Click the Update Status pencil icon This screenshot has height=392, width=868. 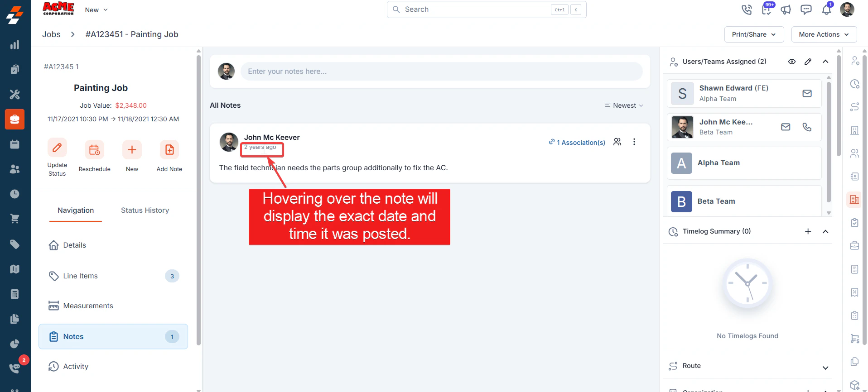[x=57, y=148]
